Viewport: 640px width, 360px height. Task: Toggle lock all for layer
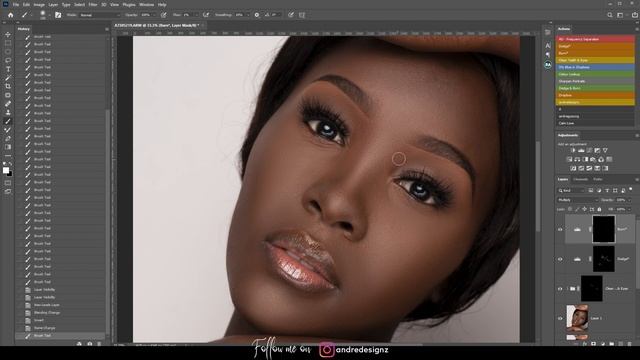click(x=599, y=209)
